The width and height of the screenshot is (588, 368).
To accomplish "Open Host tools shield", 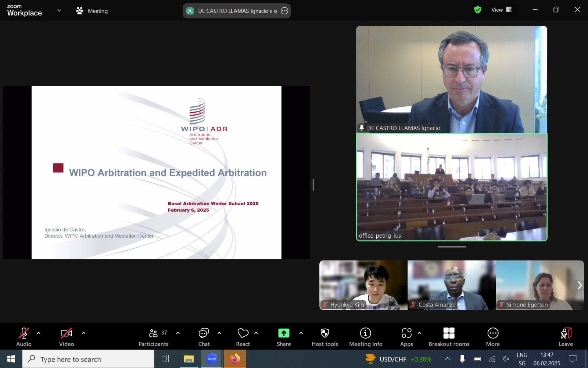I will 325,337.
